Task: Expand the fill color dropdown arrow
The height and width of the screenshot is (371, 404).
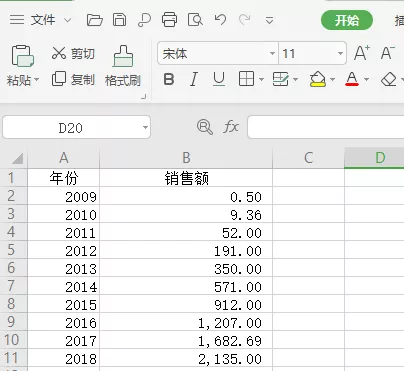Action: pos(332,80)
